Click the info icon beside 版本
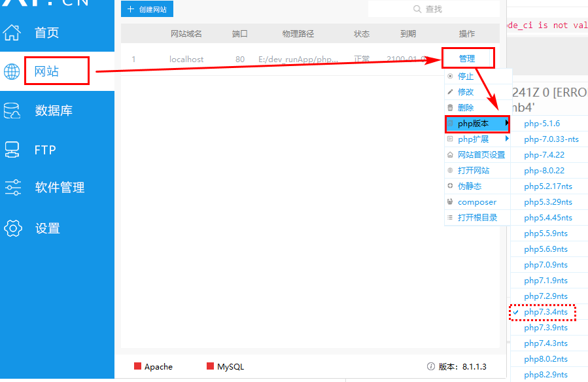This screenshot has height=382, width=588. [431, 366]
